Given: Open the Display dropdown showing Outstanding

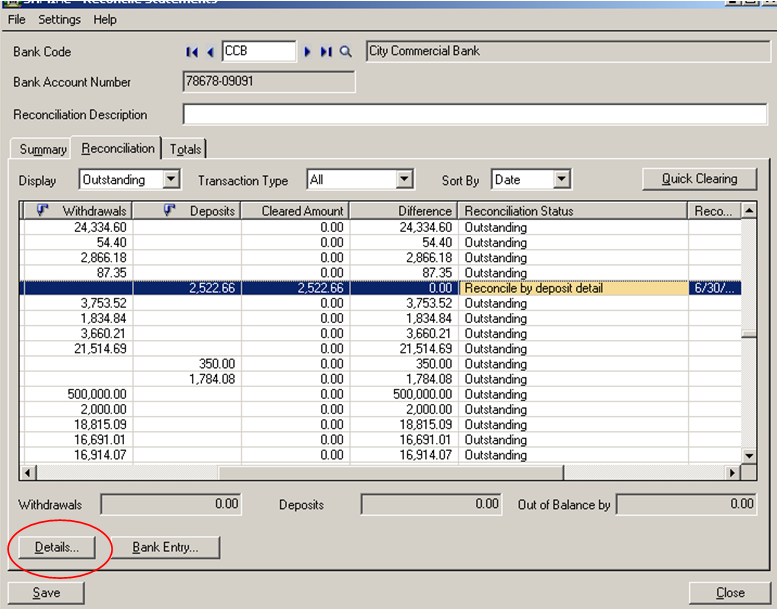Looking at the screenshot, I should pos(171,179).
